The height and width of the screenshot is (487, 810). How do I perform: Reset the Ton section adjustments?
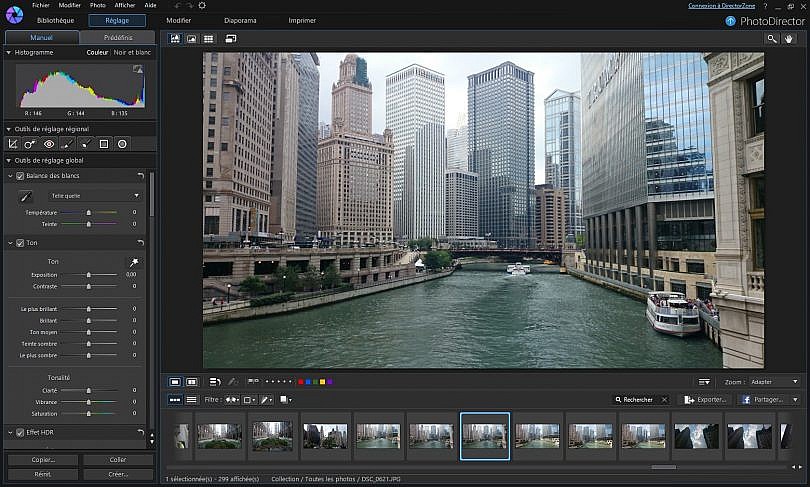tap(141, 243)
